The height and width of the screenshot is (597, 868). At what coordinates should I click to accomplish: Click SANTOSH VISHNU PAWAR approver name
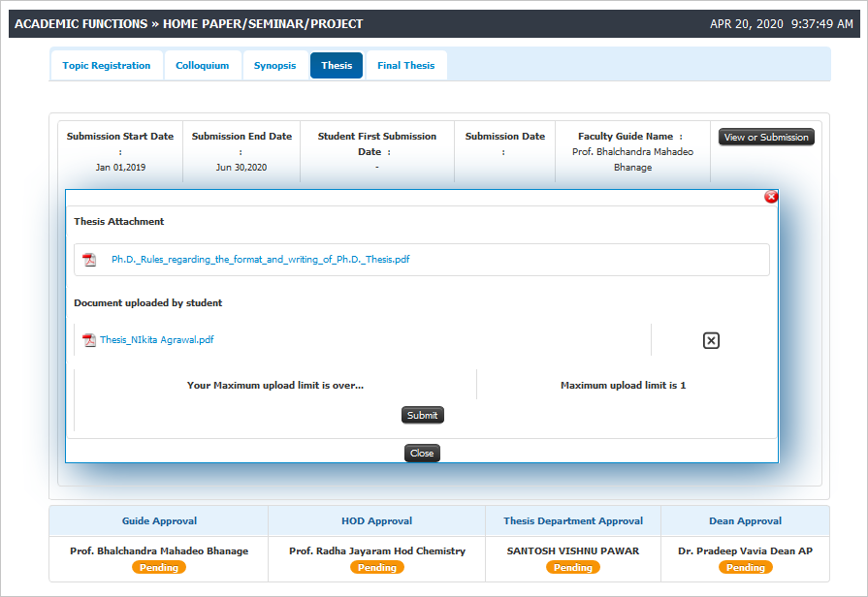[x=573, y=551]
